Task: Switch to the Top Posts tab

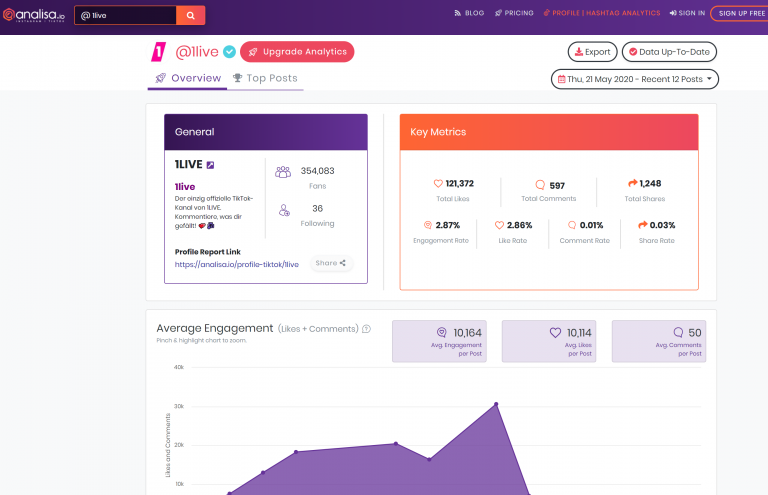Action: [265, 78]
